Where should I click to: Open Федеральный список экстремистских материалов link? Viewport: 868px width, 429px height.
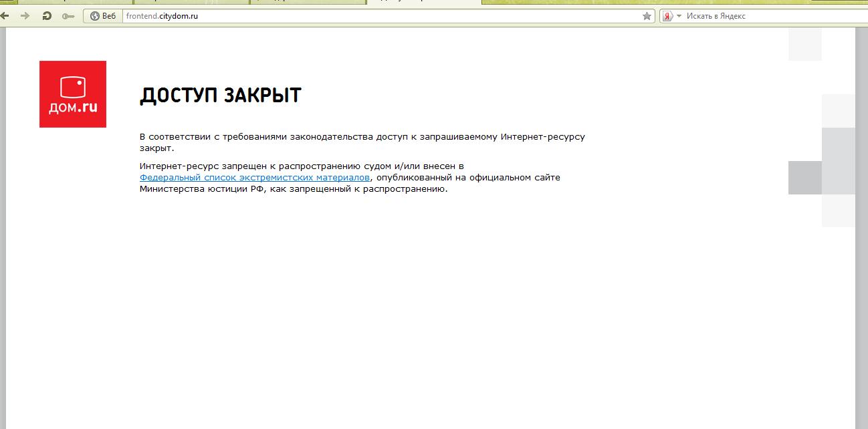(x=255, y=178)
